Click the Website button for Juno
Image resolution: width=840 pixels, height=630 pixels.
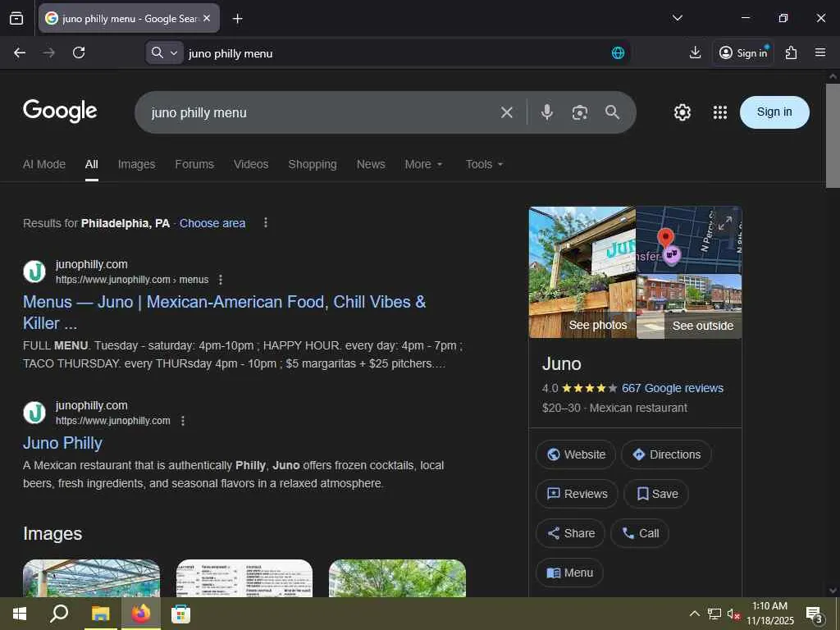click(576, 454)
